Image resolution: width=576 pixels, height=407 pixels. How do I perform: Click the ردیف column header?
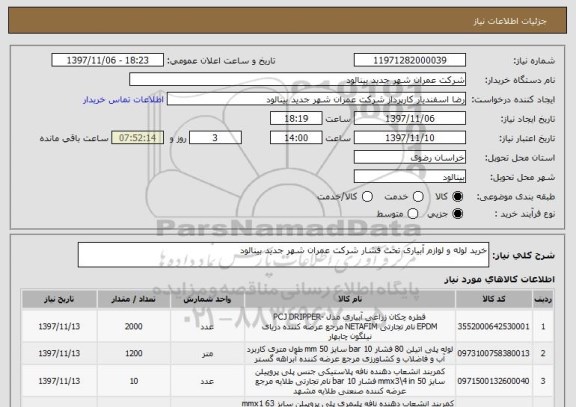543,299
